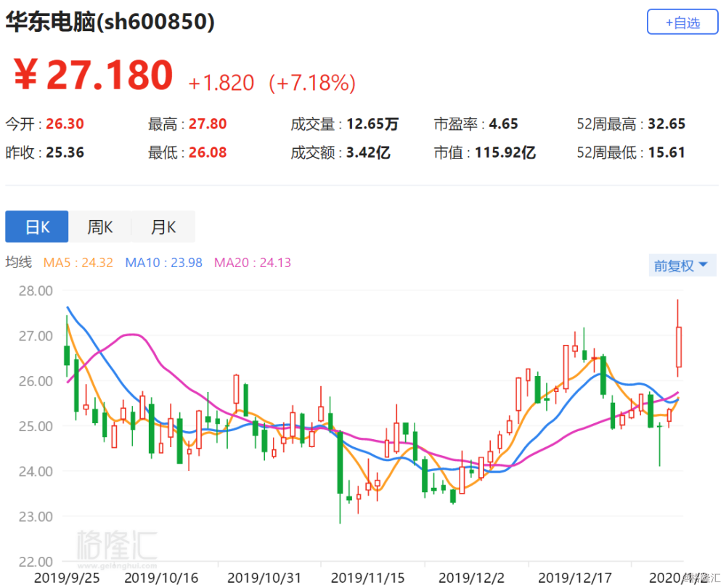Click the stock title 华东电脑(sh600850)
Image resolution: width=726 pixels, height=588 pixels.
point(110,22)
